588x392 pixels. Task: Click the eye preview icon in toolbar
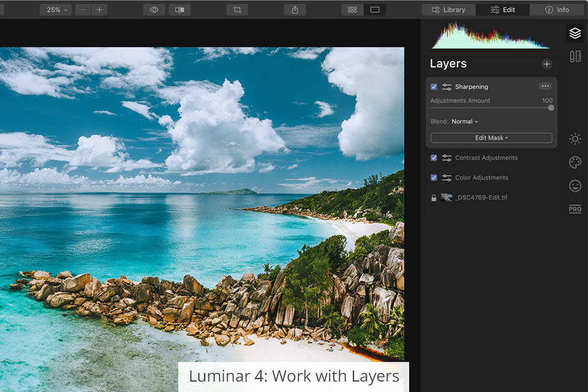coord(154,10)
